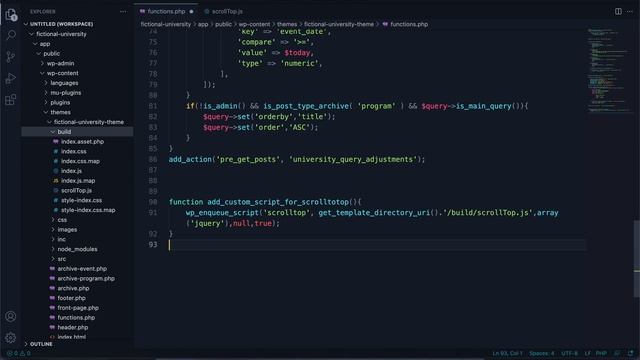The width and height of the screenshot is (640, 360).
Task: Click breadcrumb fictional-university-theme
Action: point(339,24)
